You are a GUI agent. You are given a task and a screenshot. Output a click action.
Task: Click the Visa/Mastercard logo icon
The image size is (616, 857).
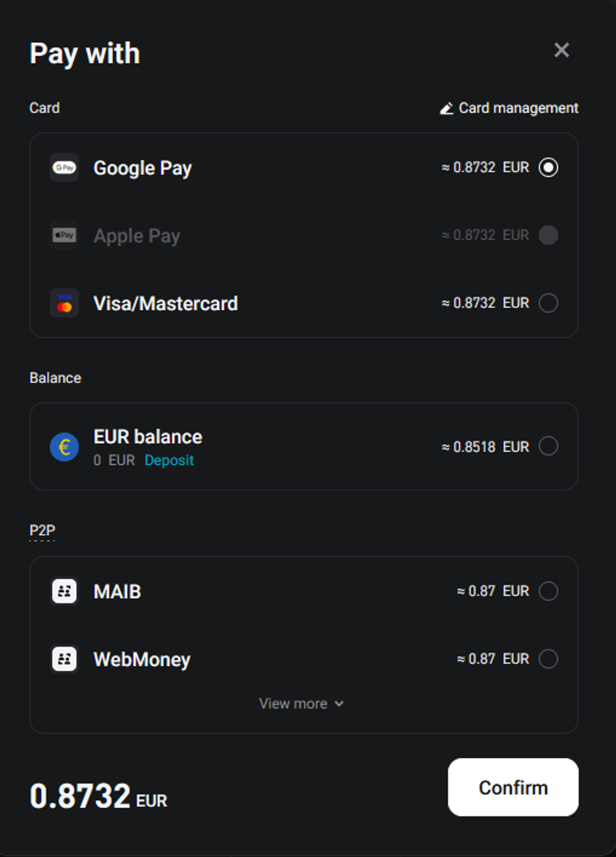(64, 303)
